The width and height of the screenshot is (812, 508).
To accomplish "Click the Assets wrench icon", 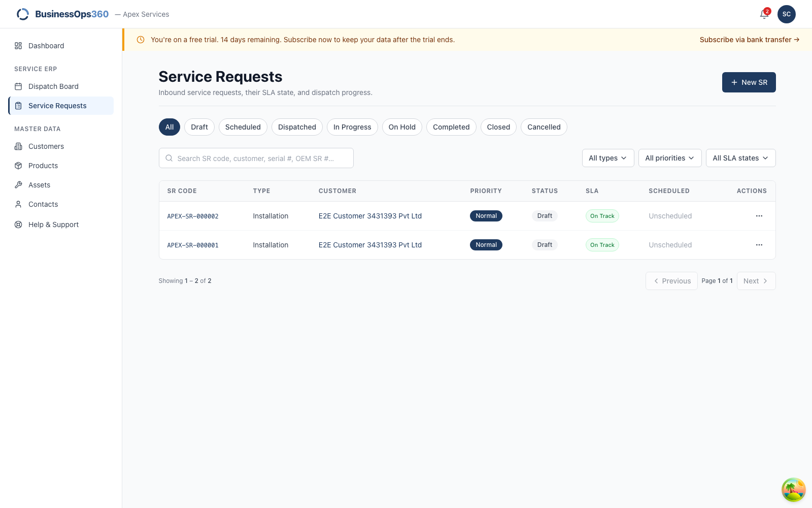I will click(x=18, y=185).
